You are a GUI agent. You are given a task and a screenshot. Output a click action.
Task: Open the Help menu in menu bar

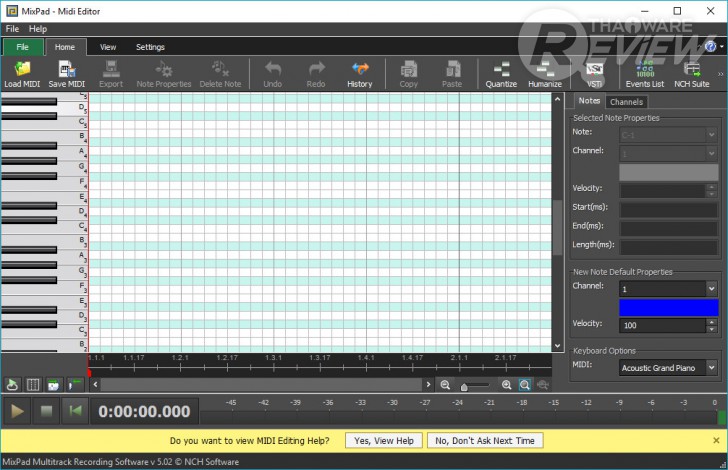38,29
